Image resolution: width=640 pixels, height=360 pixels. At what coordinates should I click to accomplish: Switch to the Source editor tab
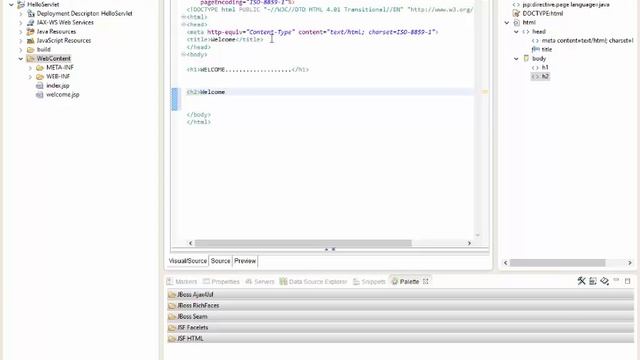pos(220,261)
